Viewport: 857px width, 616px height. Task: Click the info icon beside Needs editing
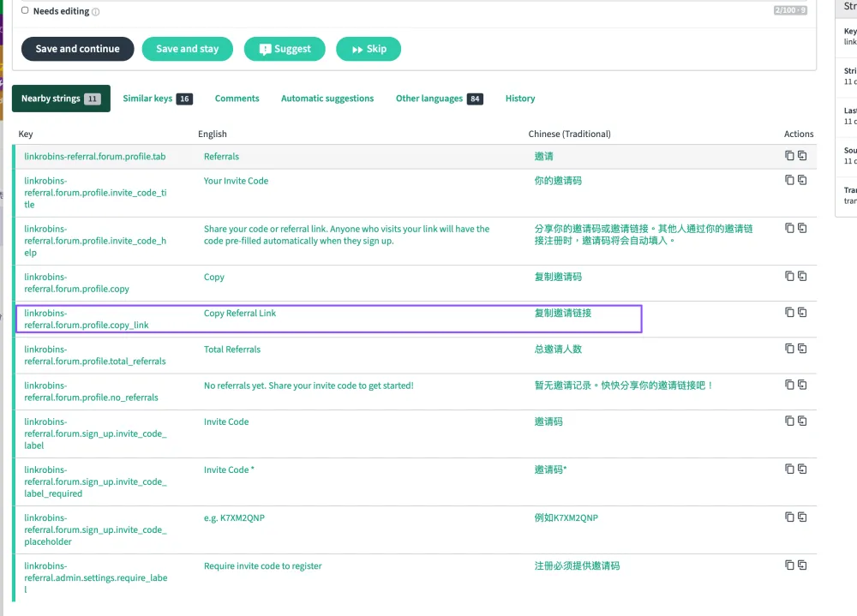tap(96, 11)
